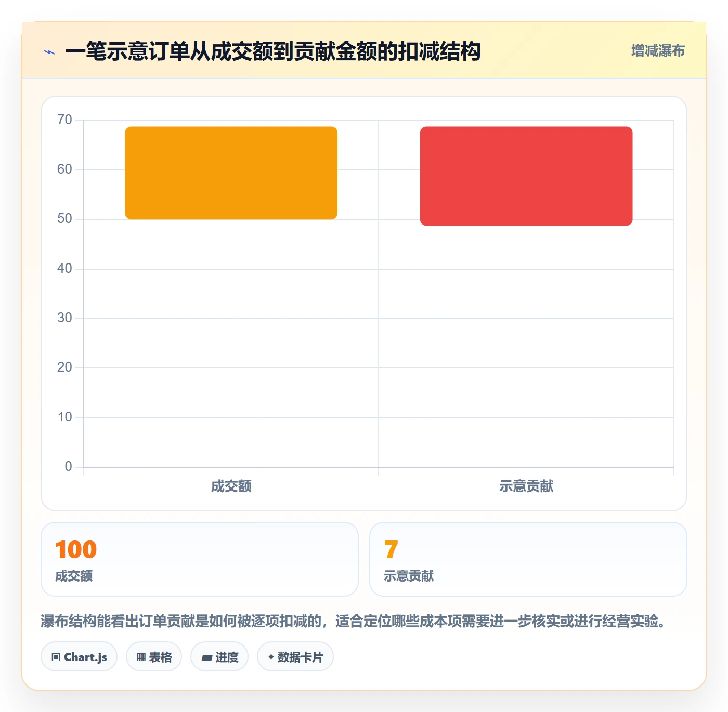Open the 100 成交额 data card
Screen dimensions: 728x712
click(200, 559)
